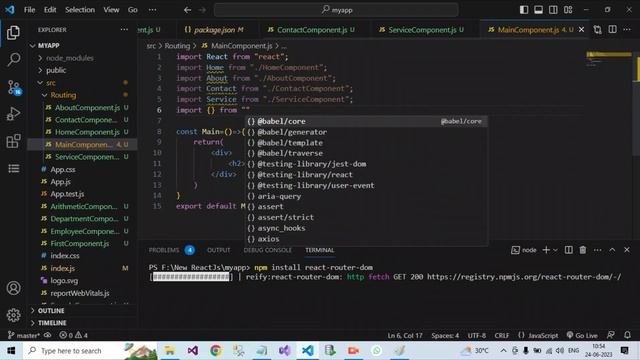Open the Explorer view in activity bar
640x360 pixels.
coord(13,33)
